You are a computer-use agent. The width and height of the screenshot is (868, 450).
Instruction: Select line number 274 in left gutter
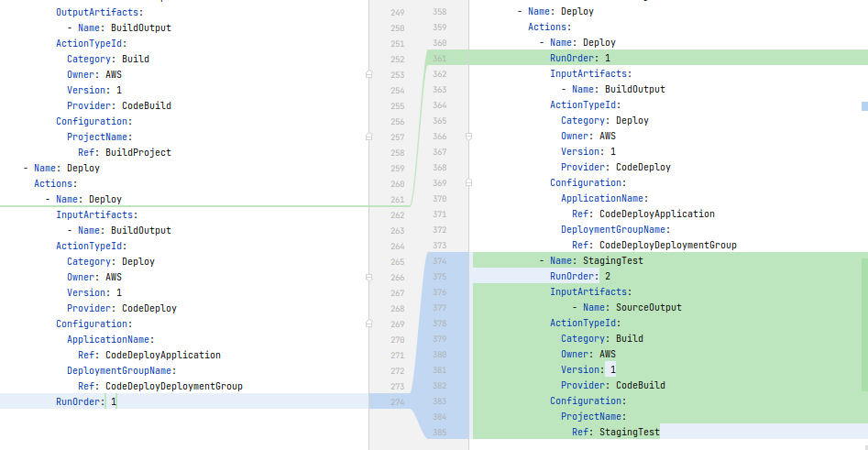pos(397,401)
